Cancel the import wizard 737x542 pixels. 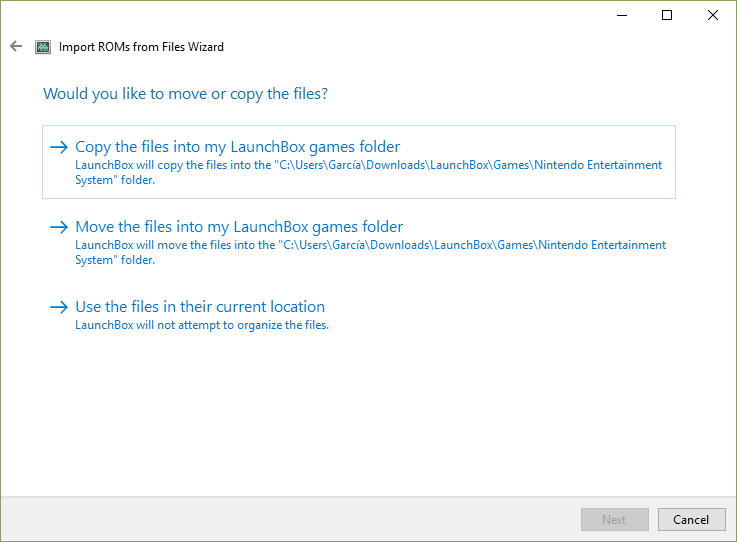(x=691, y=519)
